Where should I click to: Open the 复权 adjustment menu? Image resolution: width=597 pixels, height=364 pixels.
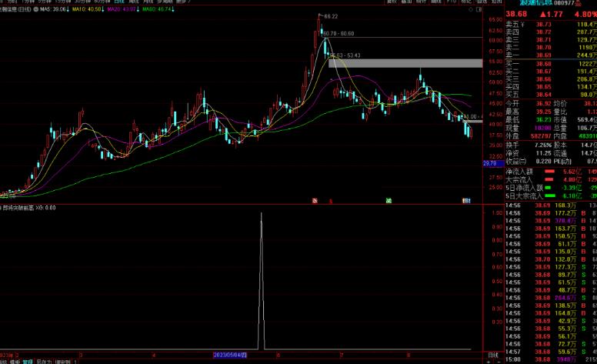(392, 2)
